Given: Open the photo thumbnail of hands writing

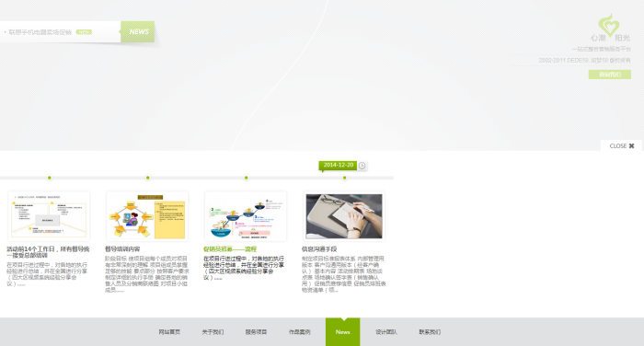Looking at the screenshot, I should [344, 216].
